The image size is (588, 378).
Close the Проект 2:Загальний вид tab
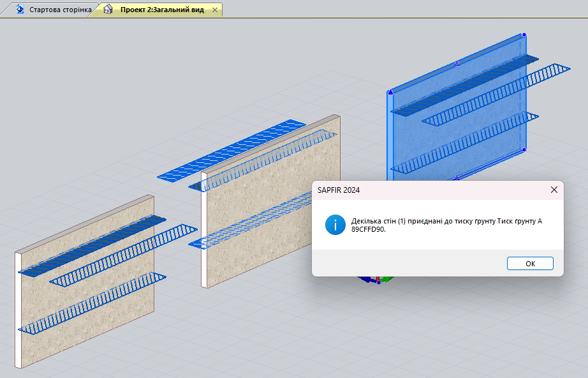coord(214,10)
